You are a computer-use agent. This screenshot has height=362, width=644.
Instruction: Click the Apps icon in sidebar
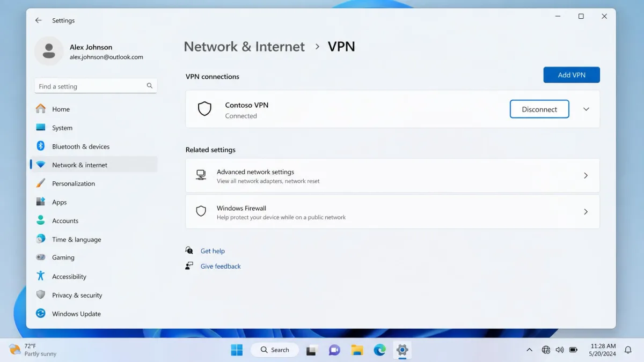41,202
